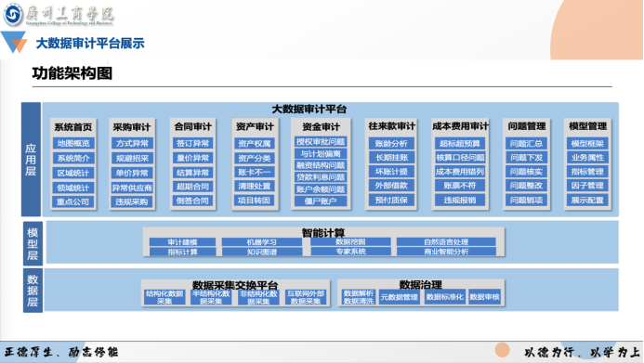Select the 机器学习 box in 智能计算

click(262, 242)
